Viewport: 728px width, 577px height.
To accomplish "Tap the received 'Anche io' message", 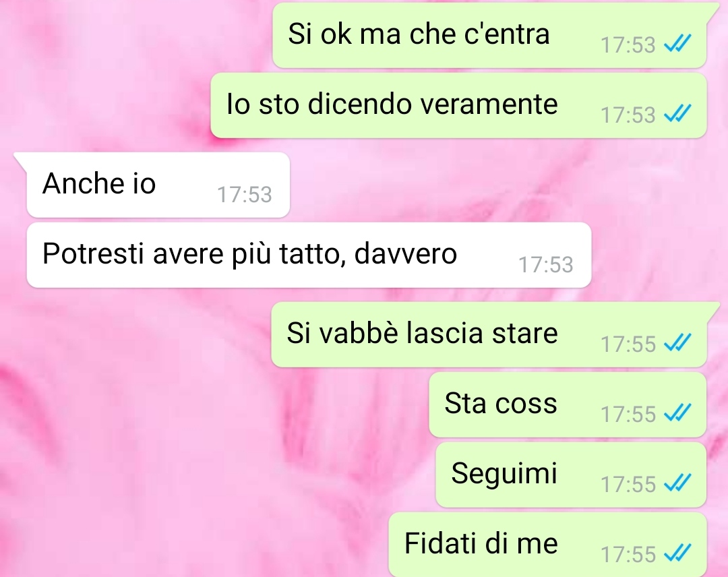I will (x=158, y=185).
